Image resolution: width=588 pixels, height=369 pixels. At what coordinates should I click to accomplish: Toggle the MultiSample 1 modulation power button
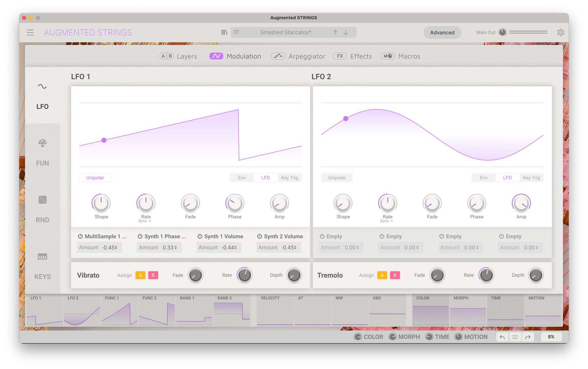(80, 236)
